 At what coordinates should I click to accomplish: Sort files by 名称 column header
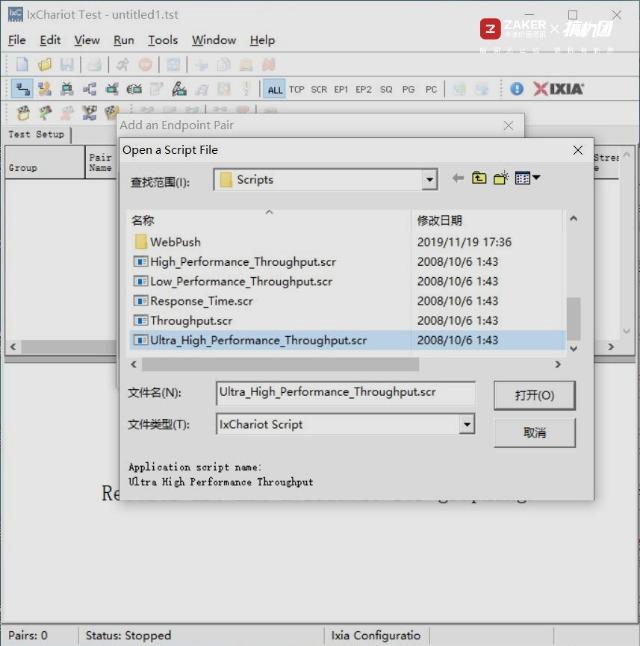tap(269, 220)
